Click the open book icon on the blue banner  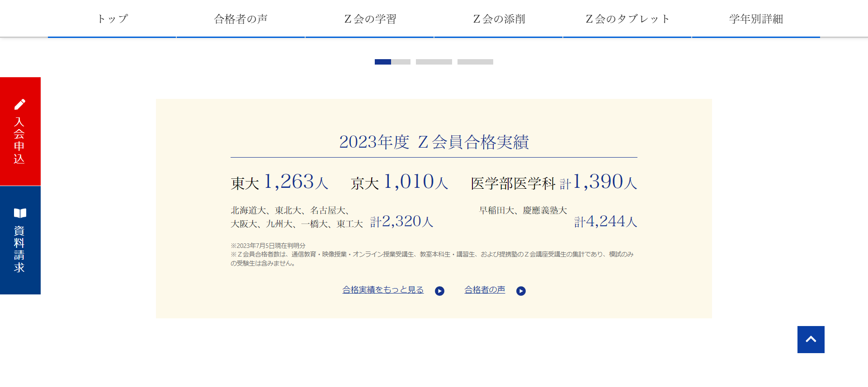coord(20,213)
